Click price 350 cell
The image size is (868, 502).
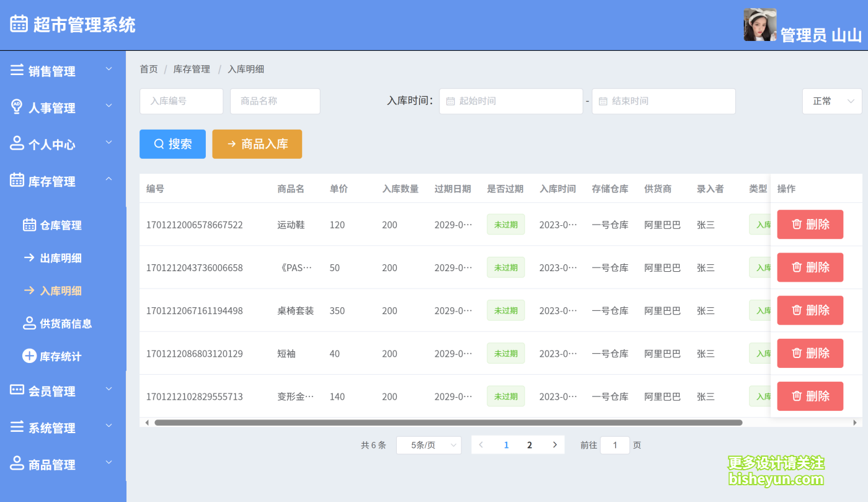pyautogui.click(x=337, y=310)
